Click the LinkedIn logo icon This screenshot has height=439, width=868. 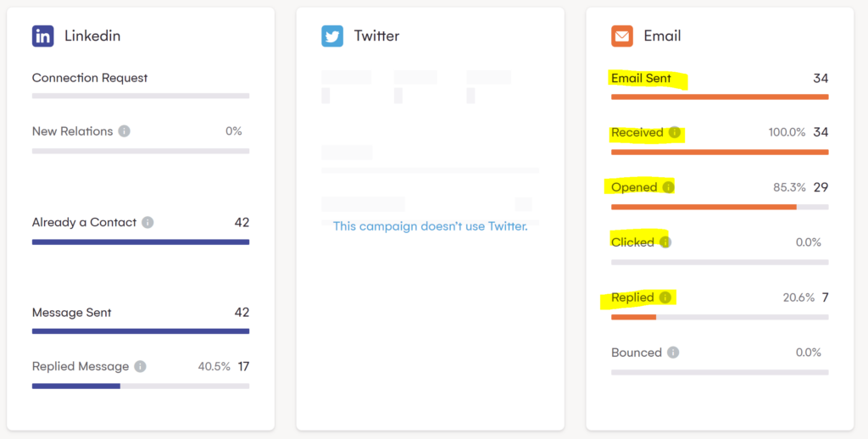(x=42, y=36)
